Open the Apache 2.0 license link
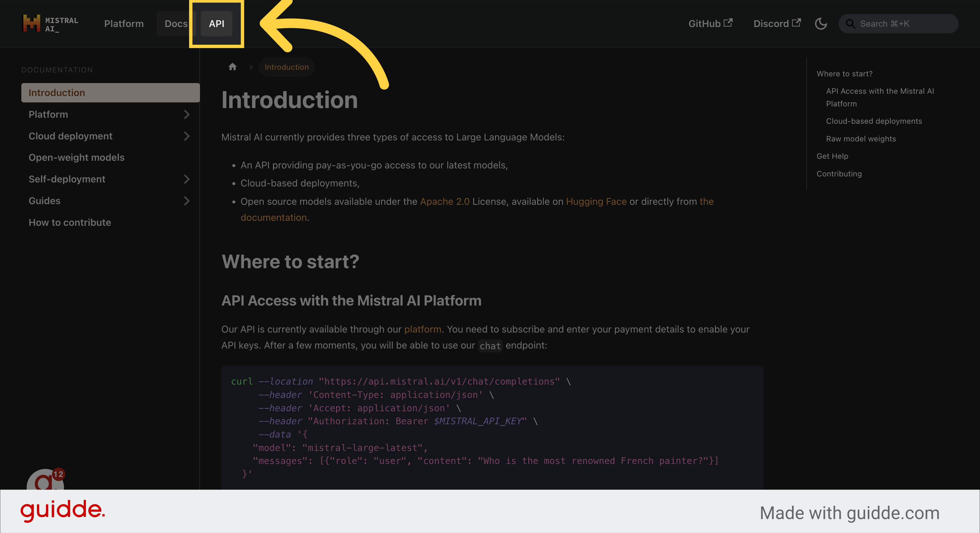Image resolution: width=980 pixels, height=533 pixels. (444, 201)
